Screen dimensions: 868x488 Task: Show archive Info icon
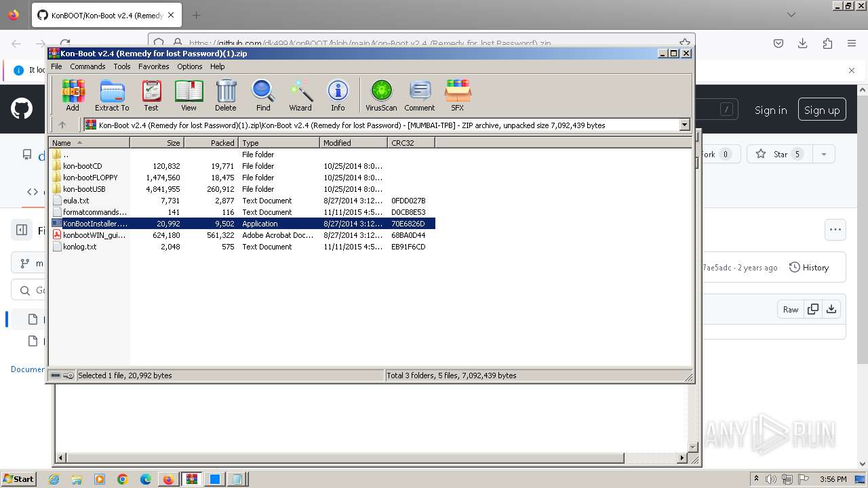click(x=338, y=95)
